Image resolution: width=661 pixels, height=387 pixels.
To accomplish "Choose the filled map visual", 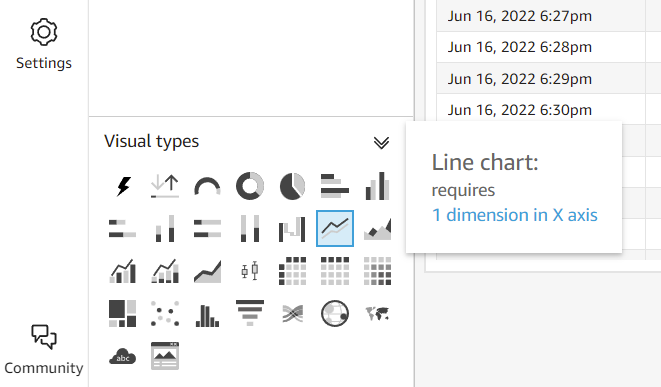I will (377, 313).
